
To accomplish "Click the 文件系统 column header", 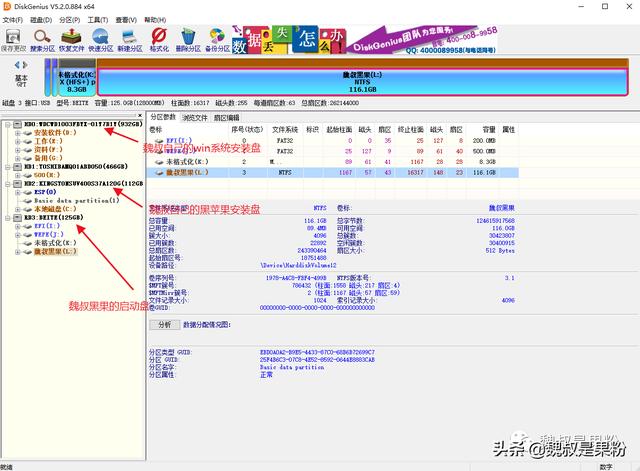I will 284,130.
